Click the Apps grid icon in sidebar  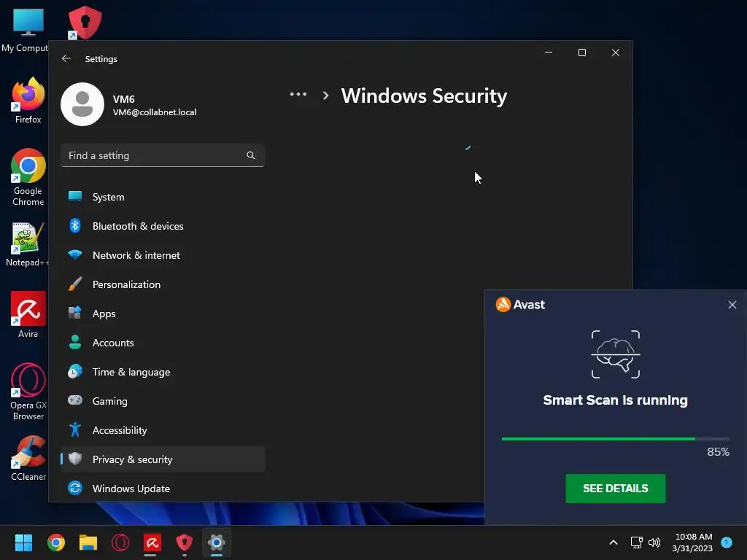click(75, 313)
